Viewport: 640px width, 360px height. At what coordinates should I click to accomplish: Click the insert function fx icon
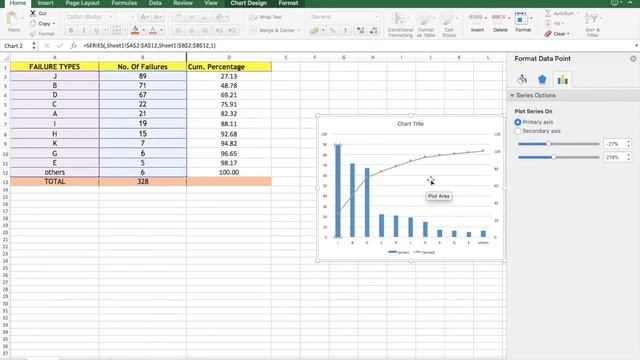click(73, 46)
